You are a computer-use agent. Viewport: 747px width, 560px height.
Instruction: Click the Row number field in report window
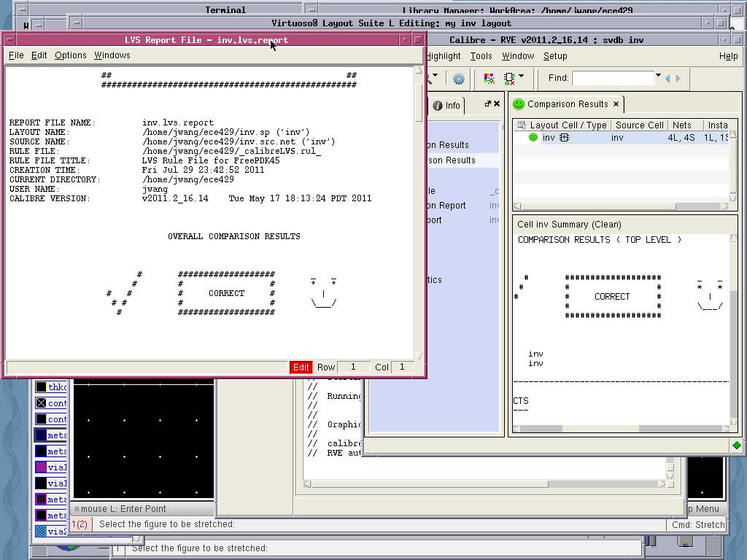(352, 367)
